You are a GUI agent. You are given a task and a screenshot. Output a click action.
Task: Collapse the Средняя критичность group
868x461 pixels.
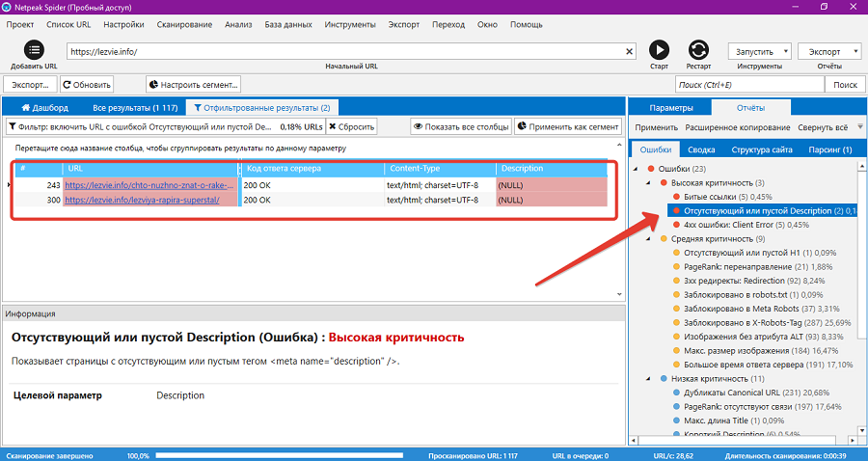[648, 238]
